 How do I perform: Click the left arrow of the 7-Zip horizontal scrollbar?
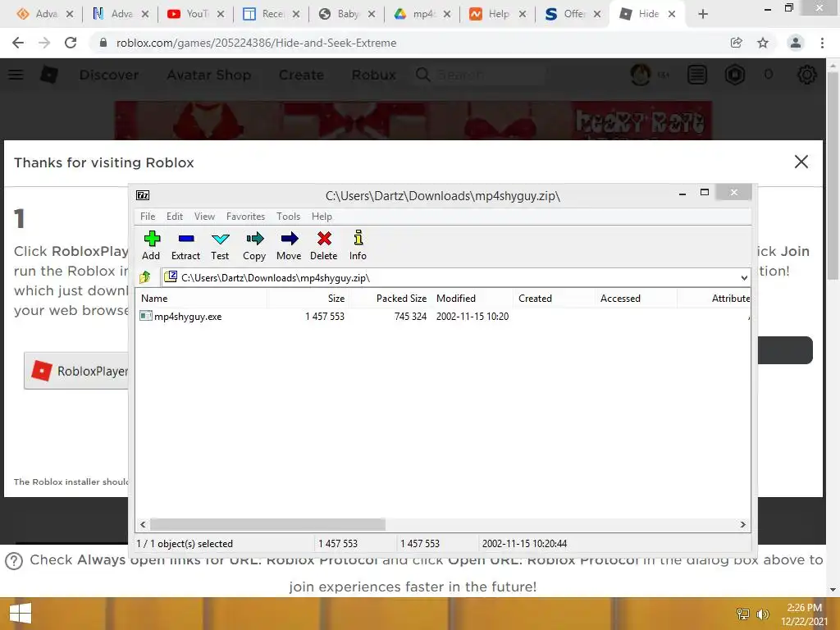tap(143, 524)
